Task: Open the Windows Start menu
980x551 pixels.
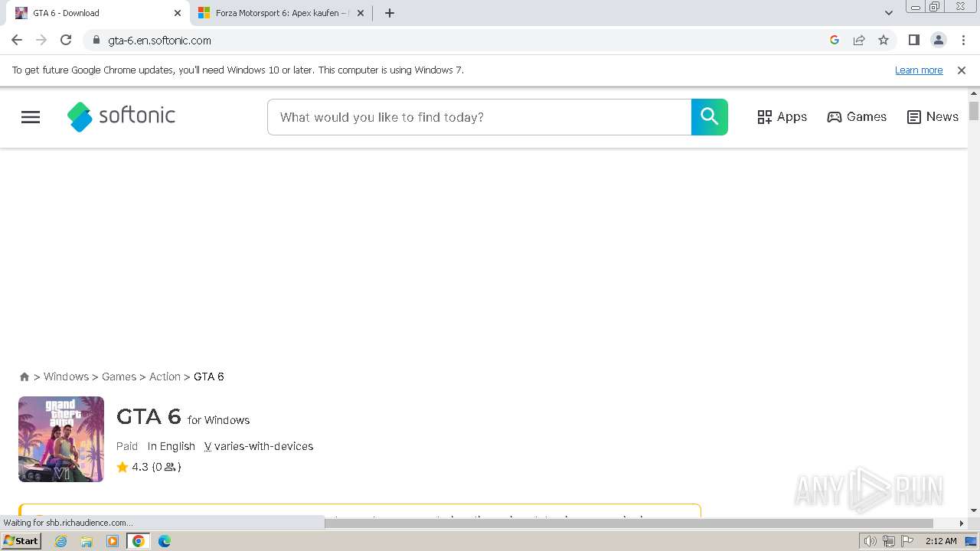Action: point(21,541)
